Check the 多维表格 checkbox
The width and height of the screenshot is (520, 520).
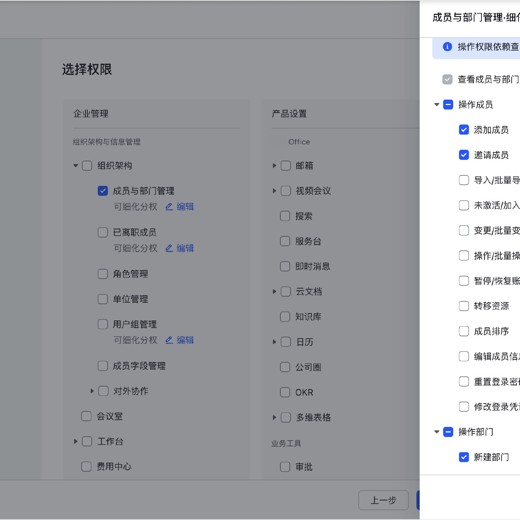tap(286, 417)
